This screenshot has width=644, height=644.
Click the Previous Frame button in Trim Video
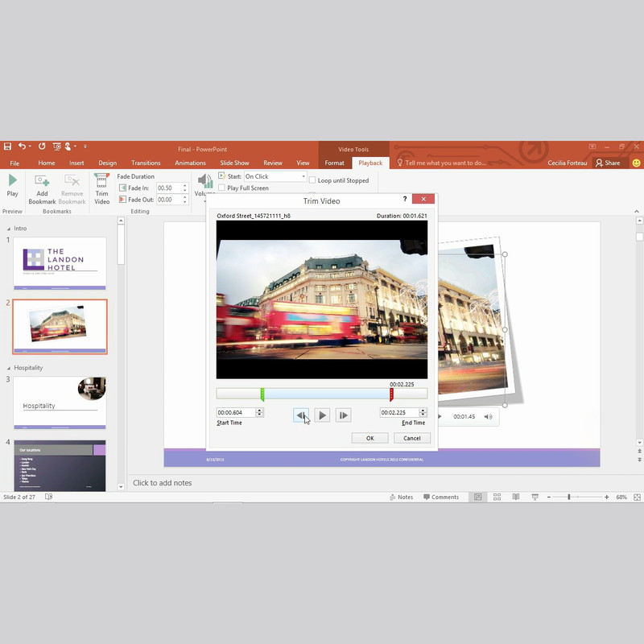click(x=300, y=415)
